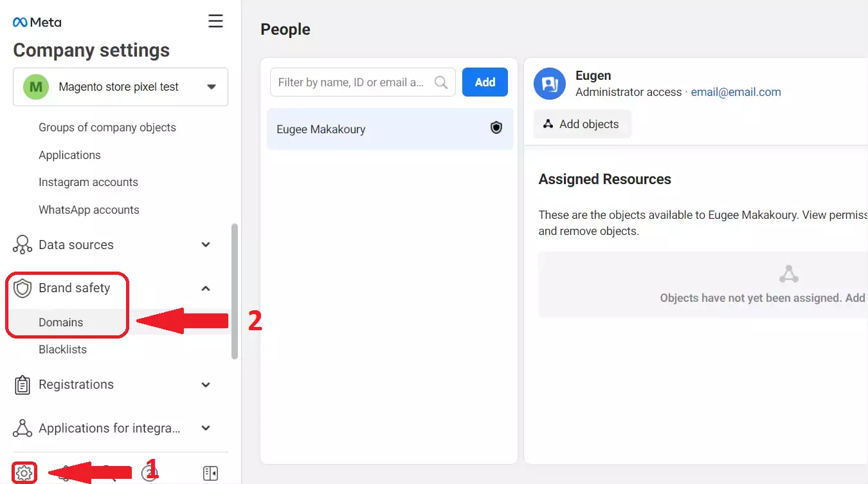Click the Registrations clipboard icon

pos(23,385)
